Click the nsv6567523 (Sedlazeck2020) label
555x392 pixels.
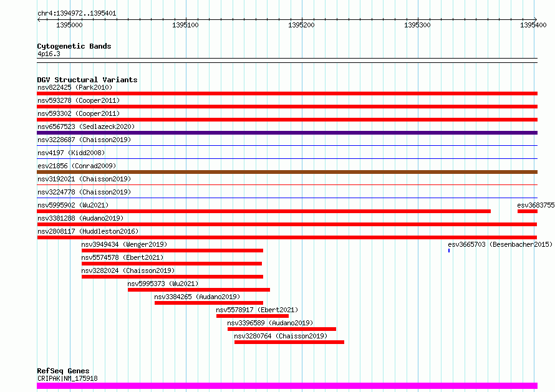[x=86, y=127]
